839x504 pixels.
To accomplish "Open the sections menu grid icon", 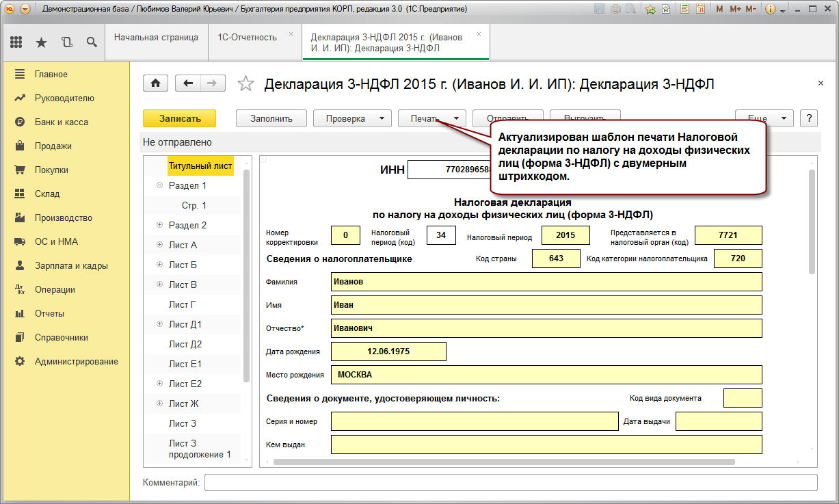I will click(16, 42).
